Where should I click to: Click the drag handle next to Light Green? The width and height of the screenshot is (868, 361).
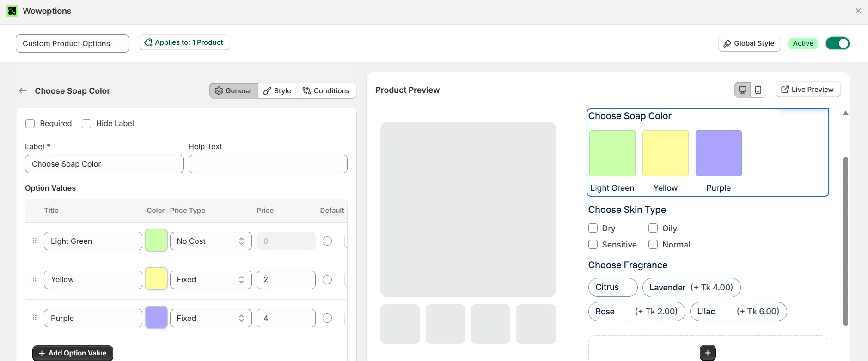34,241
